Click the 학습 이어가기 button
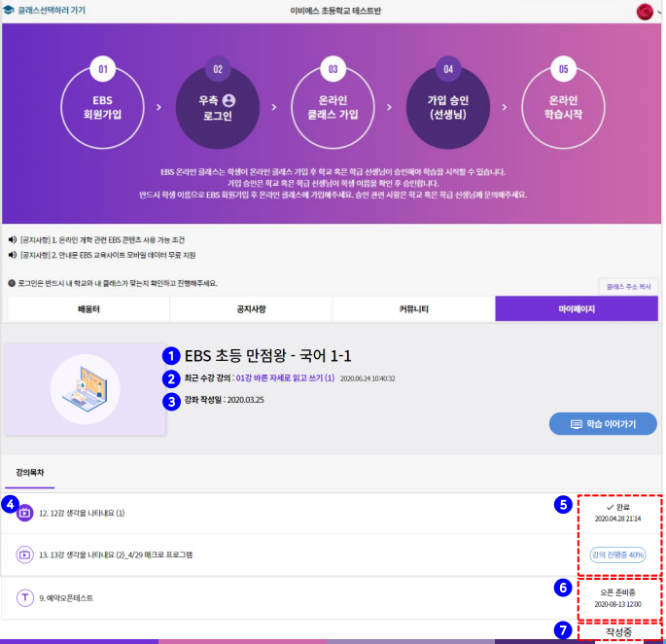The height and width of the screenshot is (644, 666). (603, 424)
